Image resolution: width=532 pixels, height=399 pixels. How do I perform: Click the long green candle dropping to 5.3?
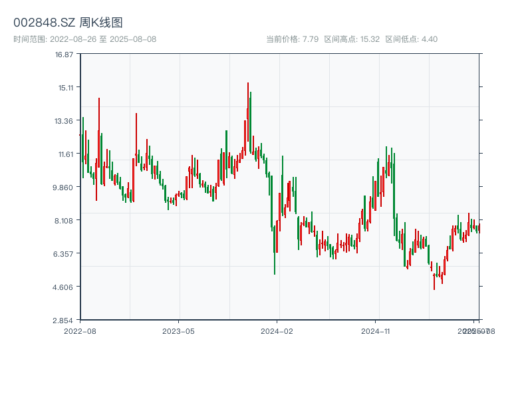tap(275, 251)
